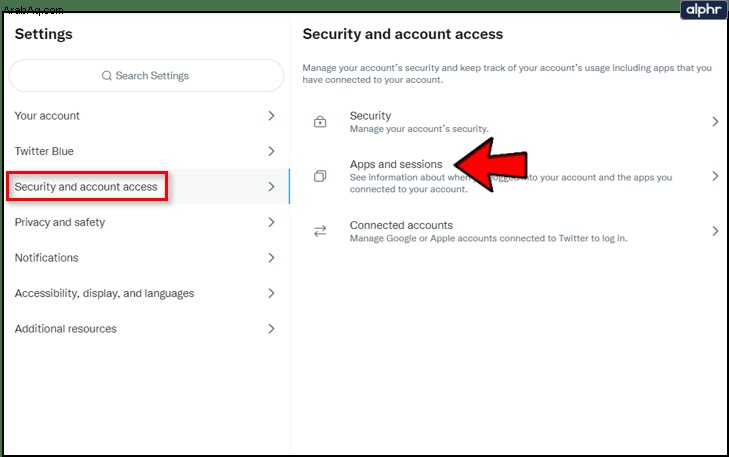The height and width of the screenshot is (457, 729).
Task: Click 'Manage your account's security.' description
Action: click(x=419, y=129)
